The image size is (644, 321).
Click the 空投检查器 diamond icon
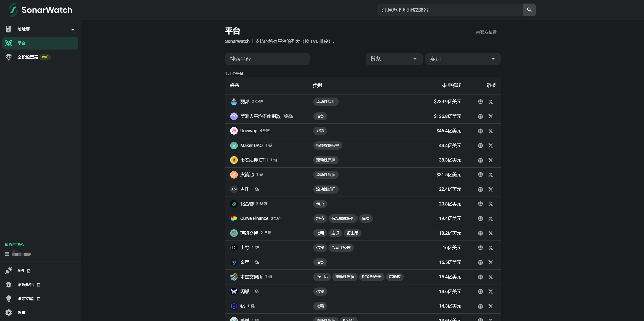(x=9, y=57)
